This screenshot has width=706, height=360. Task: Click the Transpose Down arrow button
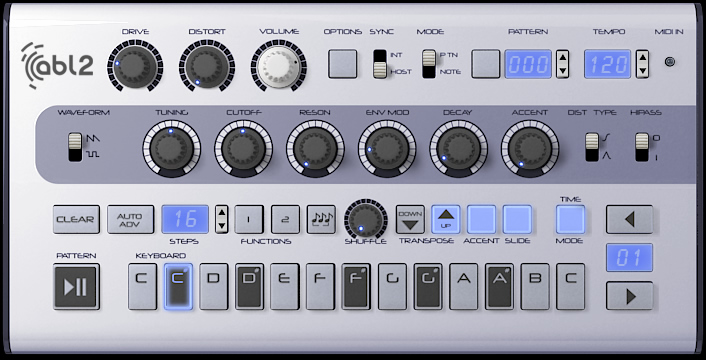point(410,219)
